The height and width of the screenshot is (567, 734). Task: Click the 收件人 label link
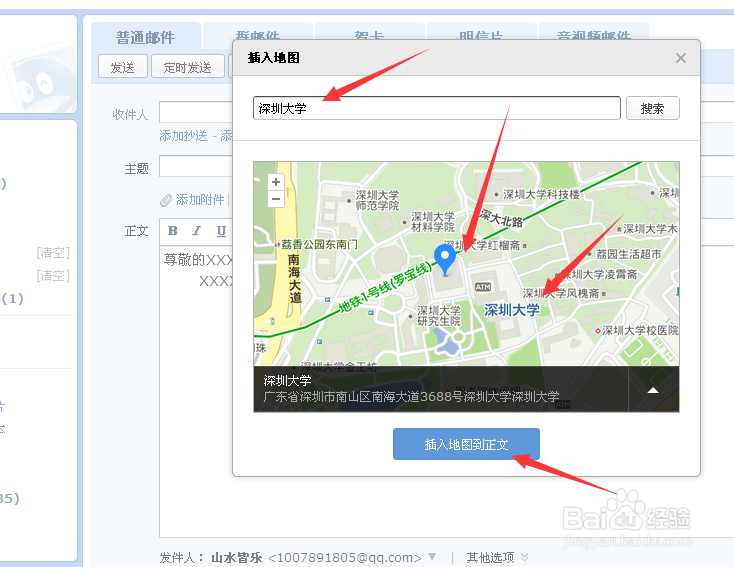[x=130, y=115]
